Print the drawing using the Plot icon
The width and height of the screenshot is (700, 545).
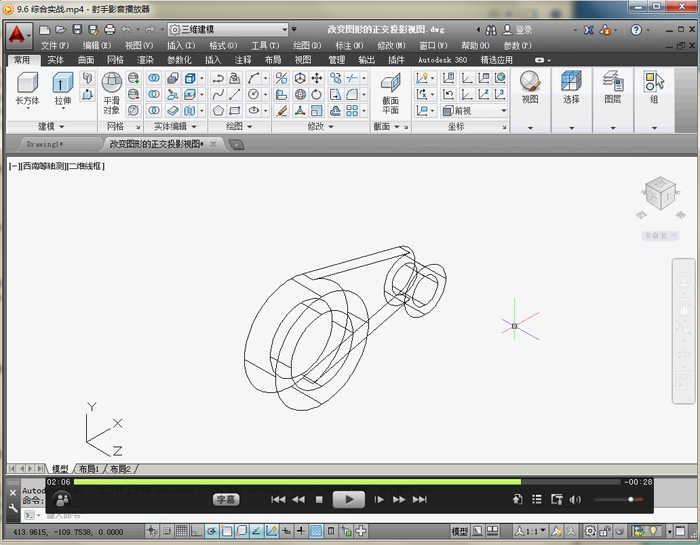click(110, 30)
